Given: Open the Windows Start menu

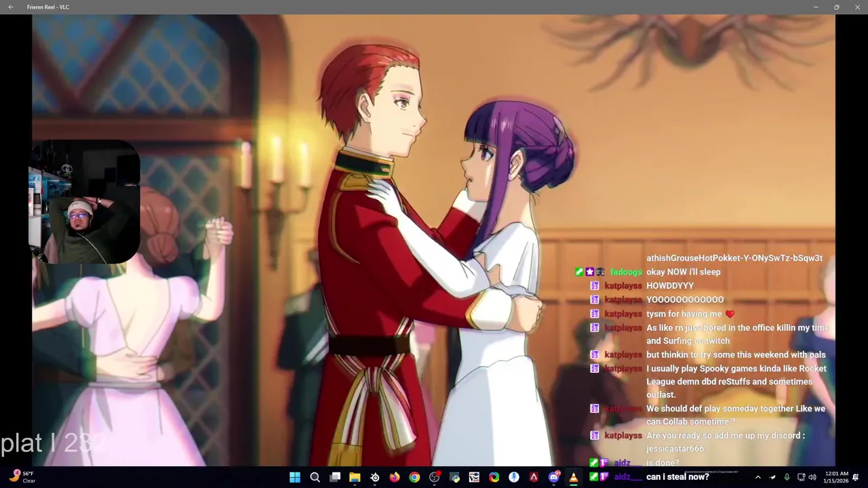Looking at the screenshot, I should click(295, 477).
